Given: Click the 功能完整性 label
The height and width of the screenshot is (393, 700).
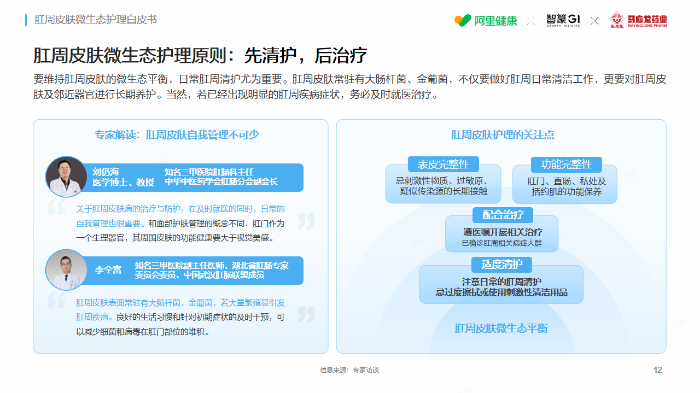Looking at the screenshot, I should (x=566, y=164).
